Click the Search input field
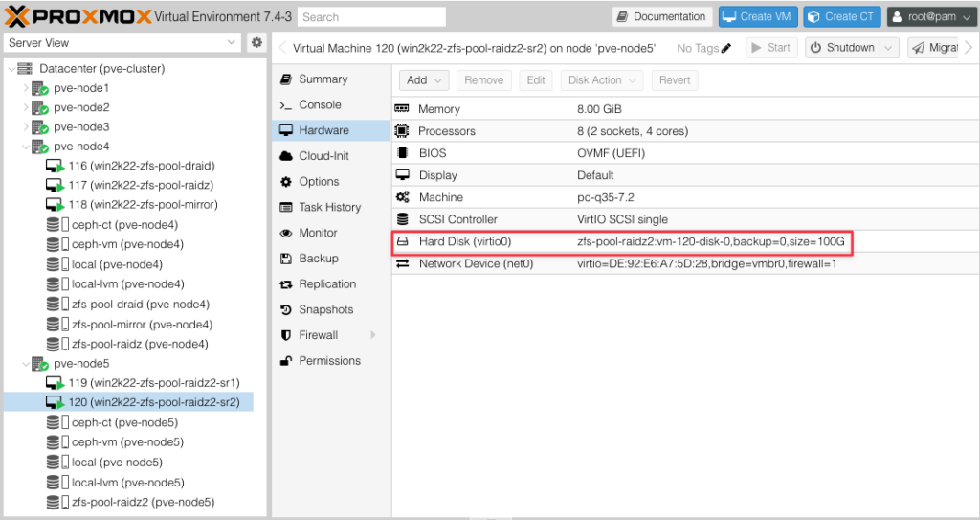The height and width of the screenshot is (520, 980). pos(371,17)
